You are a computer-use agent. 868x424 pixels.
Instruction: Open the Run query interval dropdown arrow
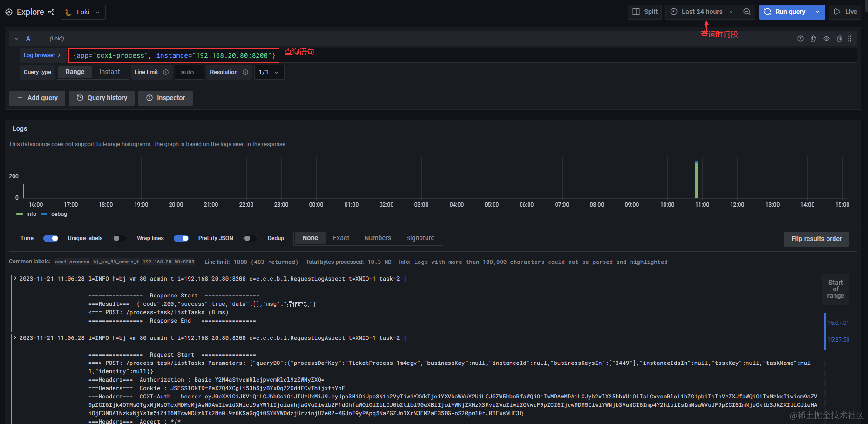point(817,12)
